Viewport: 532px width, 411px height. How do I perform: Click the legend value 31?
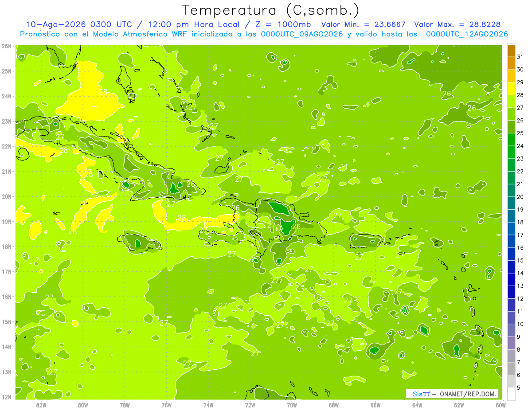point(520,57)
